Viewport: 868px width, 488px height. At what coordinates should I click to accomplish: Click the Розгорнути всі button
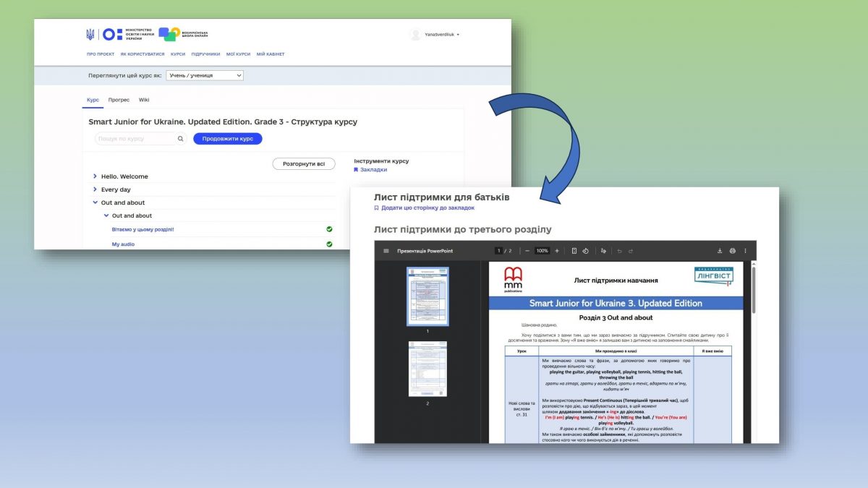click(x=304, y=164)
